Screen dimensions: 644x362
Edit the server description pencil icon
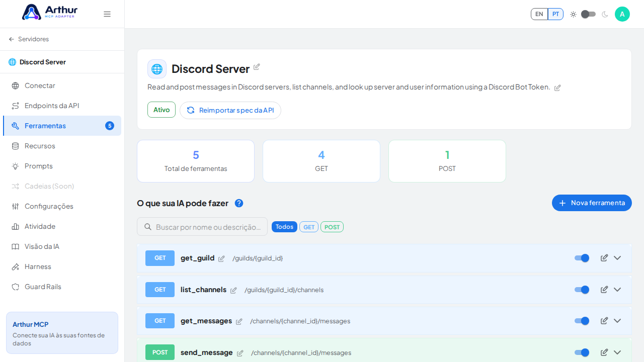point(557,87)
